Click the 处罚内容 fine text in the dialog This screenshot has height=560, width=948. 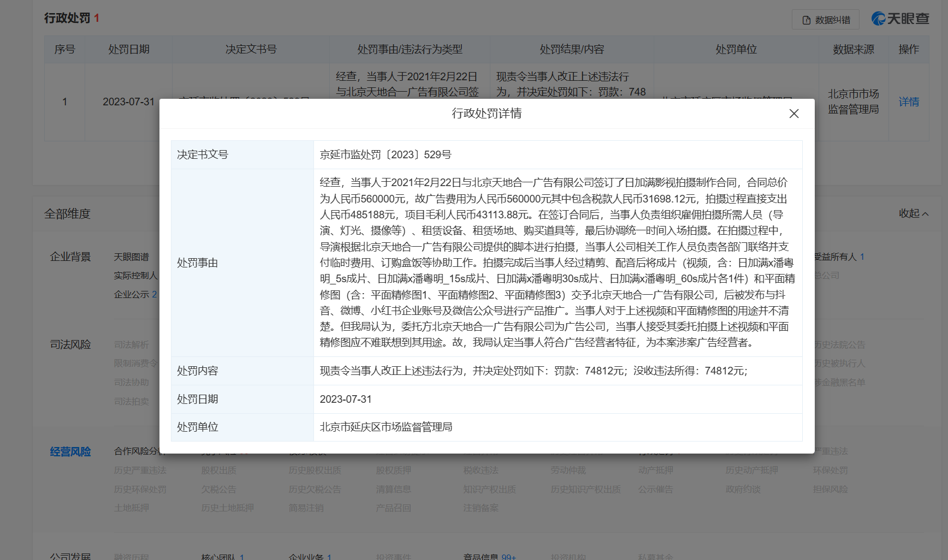tap(534, 371)
